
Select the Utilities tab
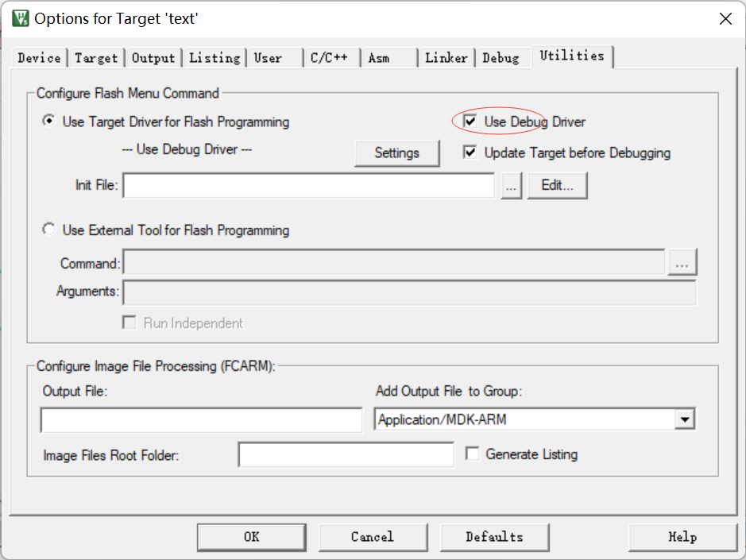coord(572,56)
